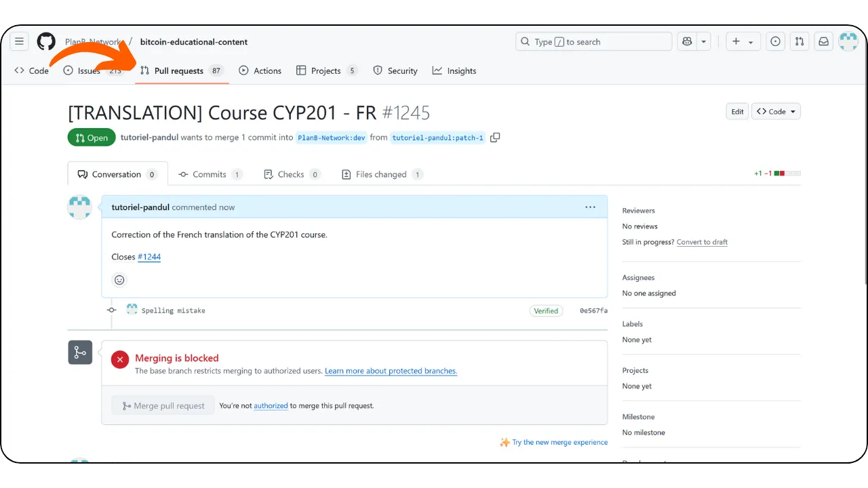Click the 'Merging is blocked' heading
The width and height of the screenshot is (868, 488).
point(177,358)
